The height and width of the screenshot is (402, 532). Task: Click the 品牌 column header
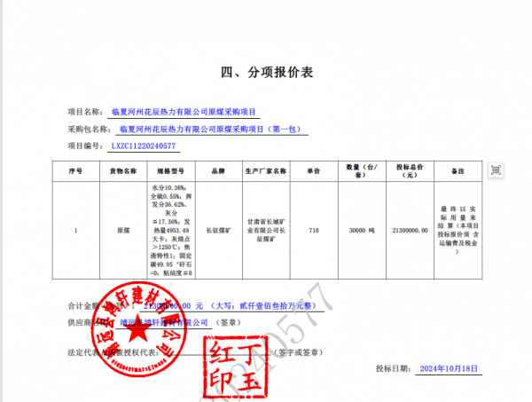[x=218, y=169]
